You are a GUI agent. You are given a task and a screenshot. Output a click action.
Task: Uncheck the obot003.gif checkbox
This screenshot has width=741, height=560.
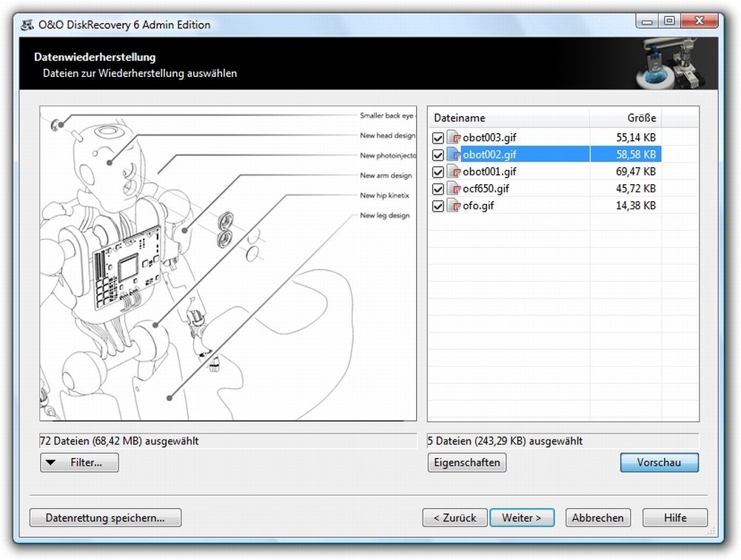pyautogui.click(x=437, y=138)
